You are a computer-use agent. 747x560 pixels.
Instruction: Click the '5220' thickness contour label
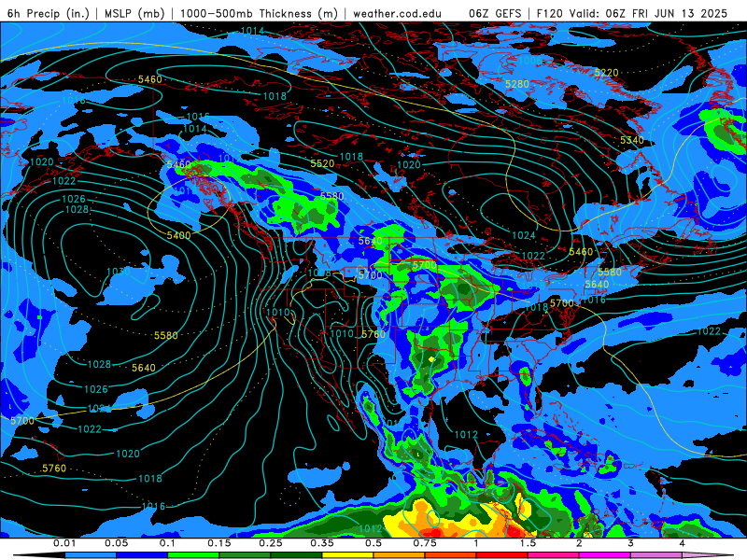pos(606,73)
